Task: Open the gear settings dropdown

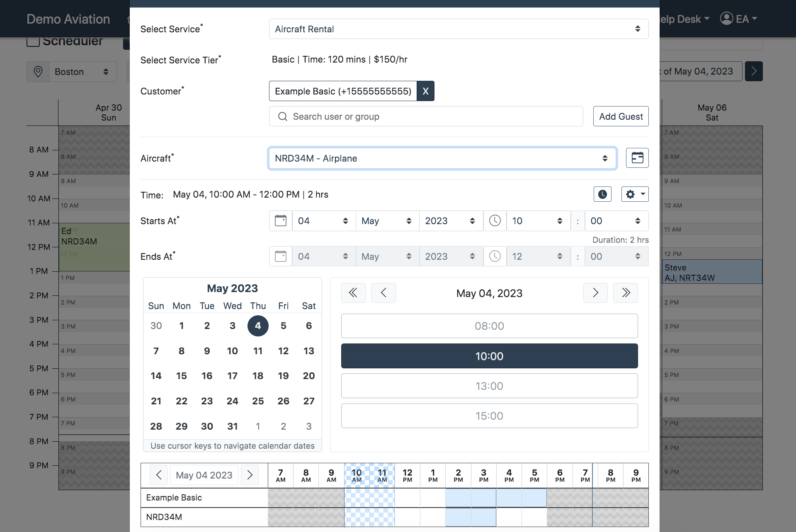Action: coord(634,194)
